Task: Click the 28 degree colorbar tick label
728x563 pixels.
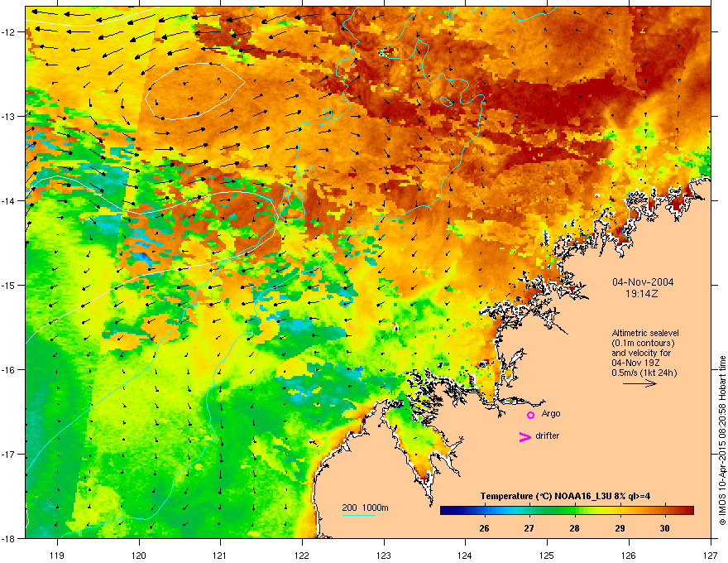Action: tap(574, 528)
